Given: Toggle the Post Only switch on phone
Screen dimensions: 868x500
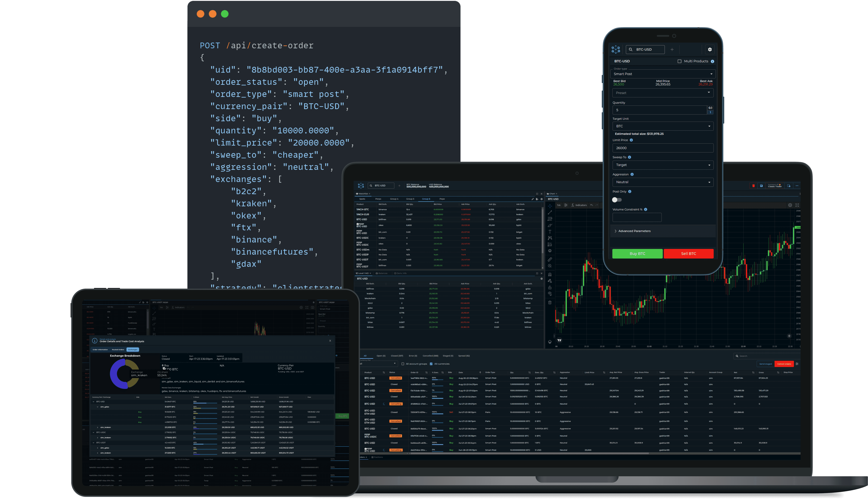Looking at the screenshot, I should tap(617, 200).
